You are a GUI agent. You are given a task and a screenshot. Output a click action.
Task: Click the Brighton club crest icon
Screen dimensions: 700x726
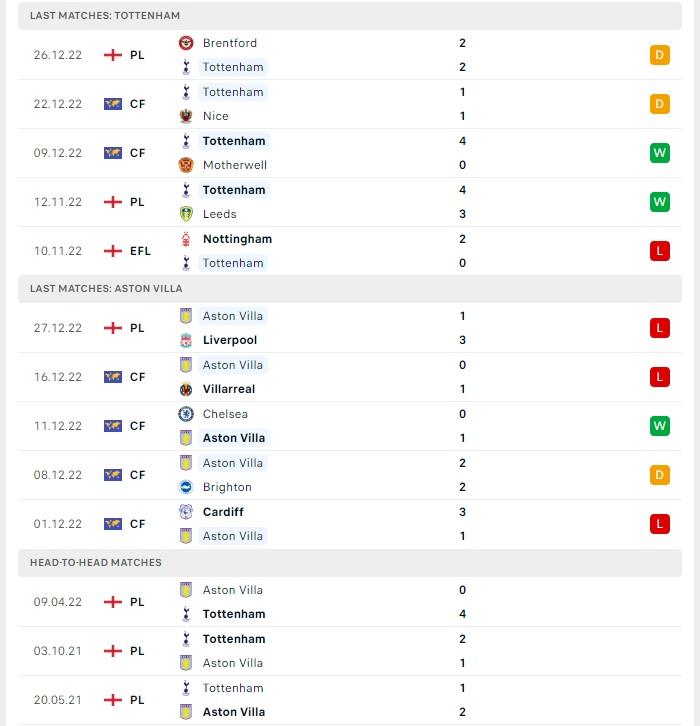186,487
